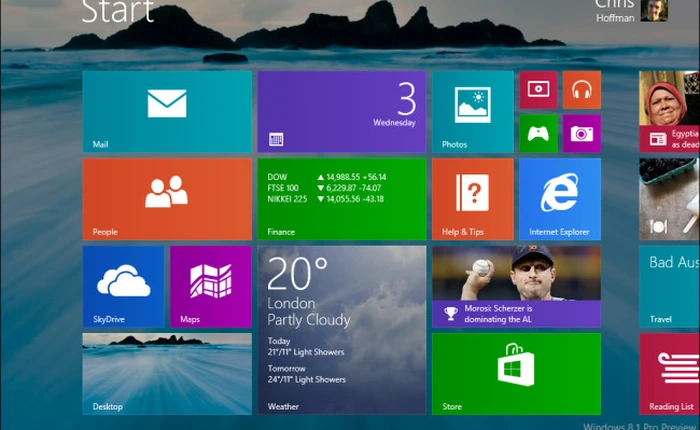Open the News tile with Egyptian headline
Screen dimensions: 700x430
coord(669,111)
